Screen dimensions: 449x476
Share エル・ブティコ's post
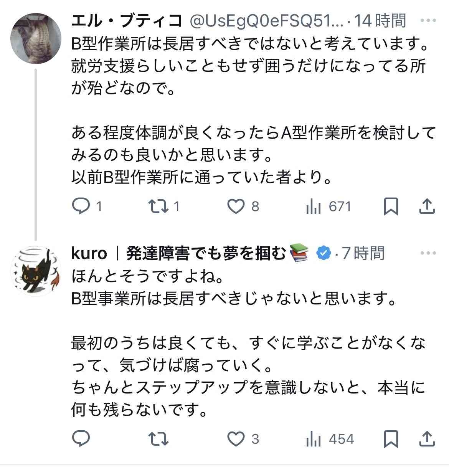pos(426,207)
